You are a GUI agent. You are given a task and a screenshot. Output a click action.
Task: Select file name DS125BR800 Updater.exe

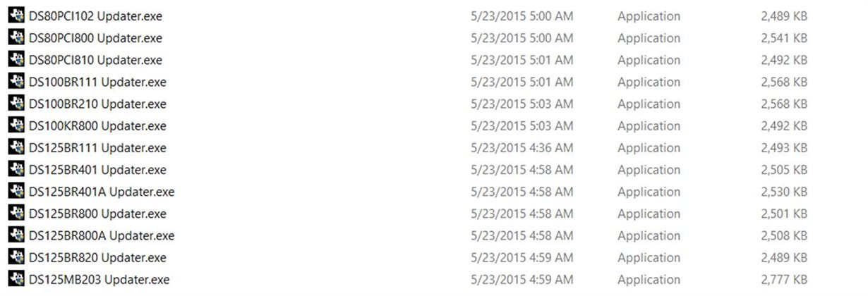pyautogui.click(x=97, y=214)
